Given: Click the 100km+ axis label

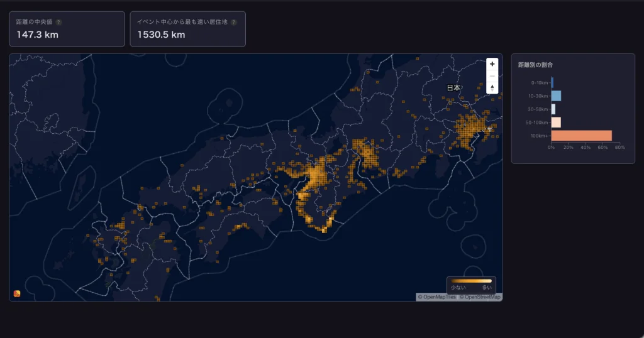Looking at the screenshot, I should pyautogui.click(x=539, y=136).
